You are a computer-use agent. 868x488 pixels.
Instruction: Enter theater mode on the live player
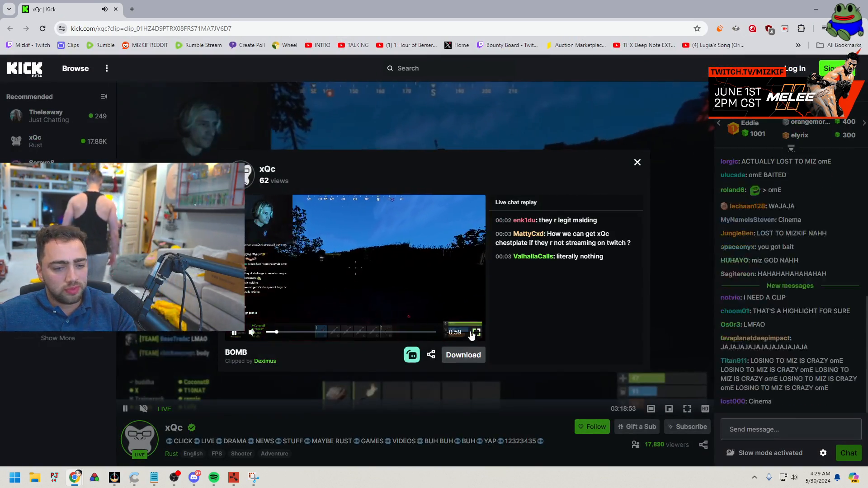651,408
